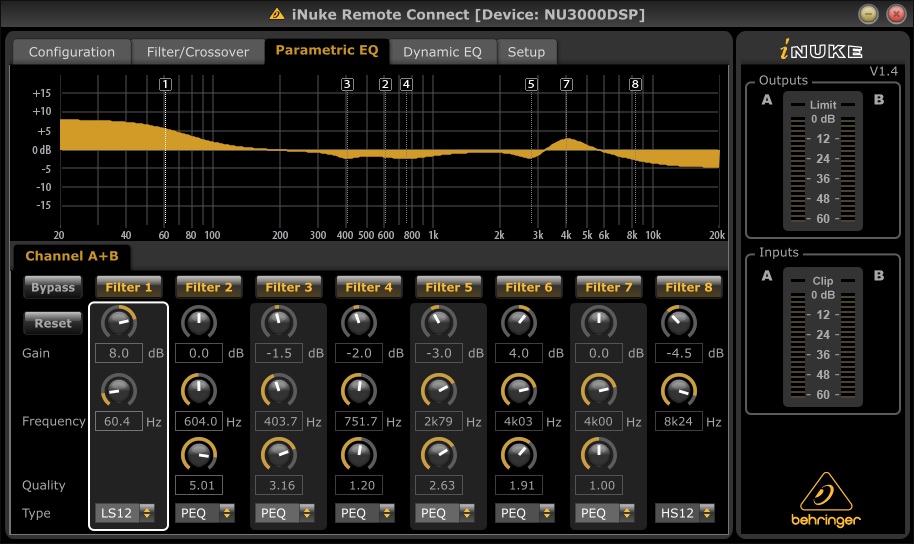Screen dimensions: 914x544
Task: Click Filter 2 quality knob
Action: coord(199,454)
